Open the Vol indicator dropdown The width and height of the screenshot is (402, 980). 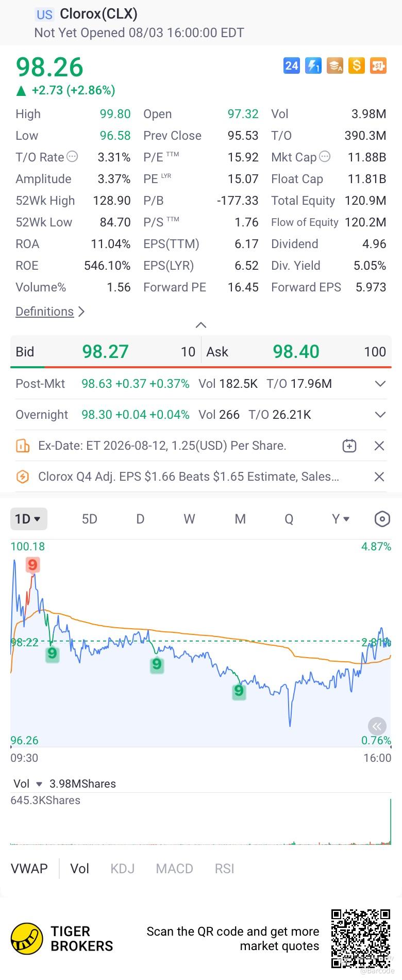coord(28,783)
